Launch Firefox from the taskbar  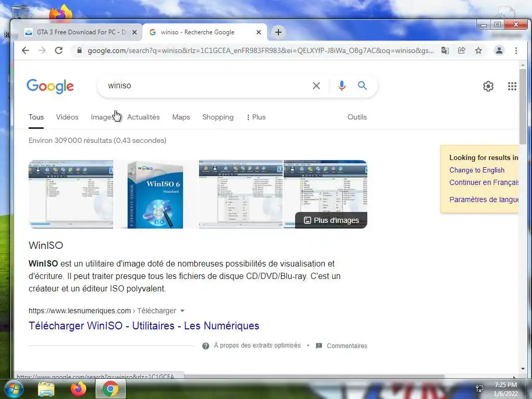(78, 389)
